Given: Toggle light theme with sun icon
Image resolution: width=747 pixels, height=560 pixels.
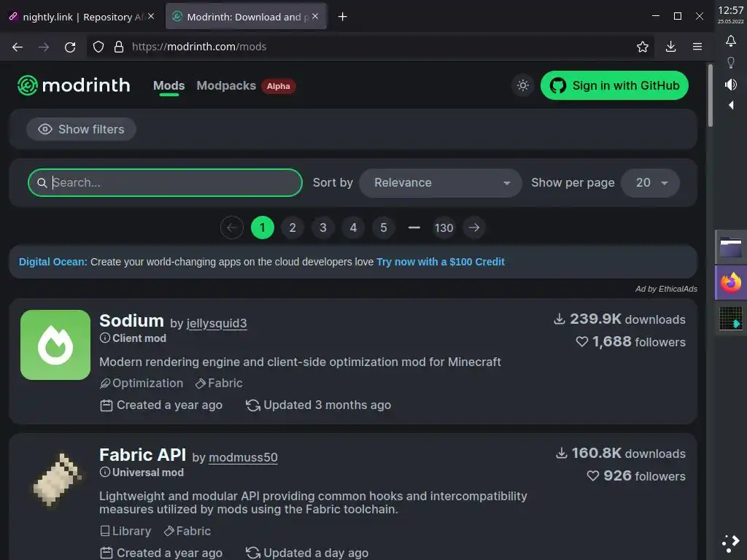Looking at the screenshot, I should point(522,85).
